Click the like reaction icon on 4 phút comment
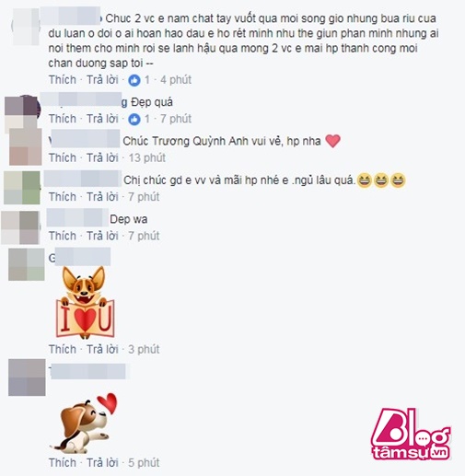465x476 pixels. [x=134, y=80]
